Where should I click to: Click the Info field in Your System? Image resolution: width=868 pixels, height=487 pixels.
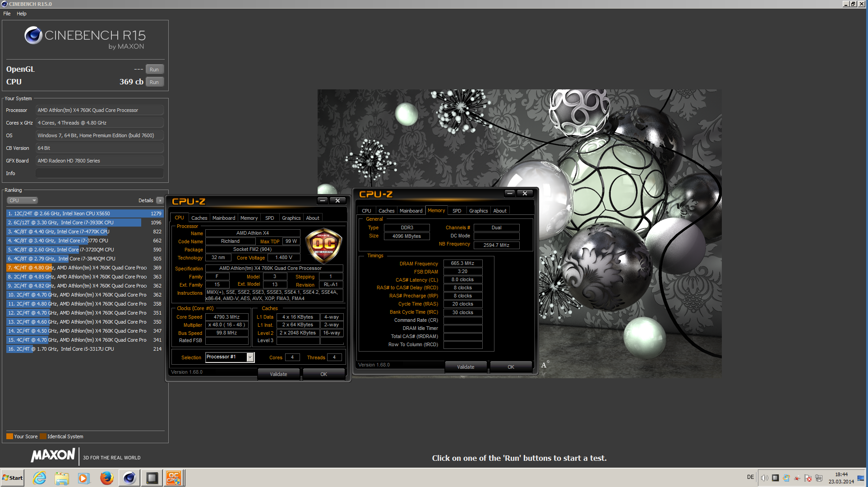(x=100, y=173)
